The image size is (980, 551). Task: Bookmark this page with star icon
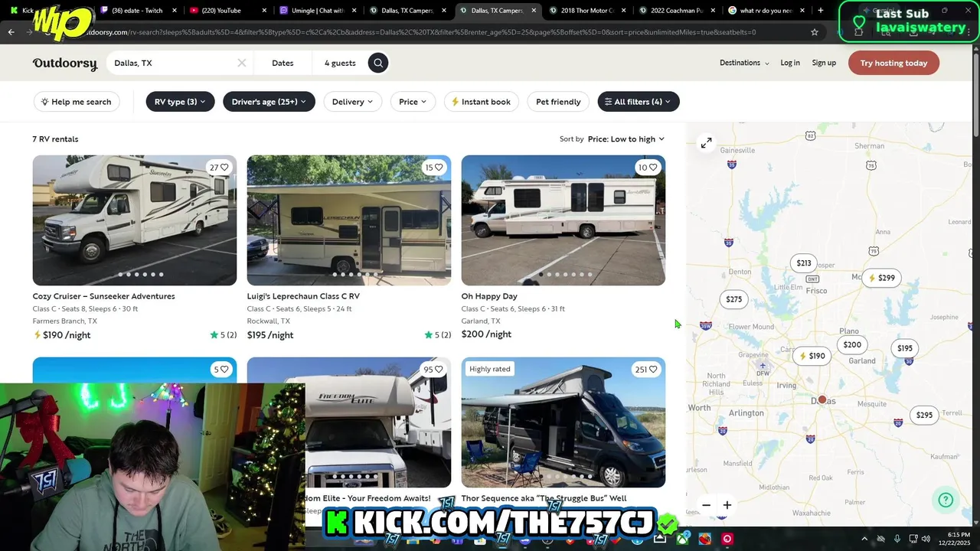(x=815, y=32)
